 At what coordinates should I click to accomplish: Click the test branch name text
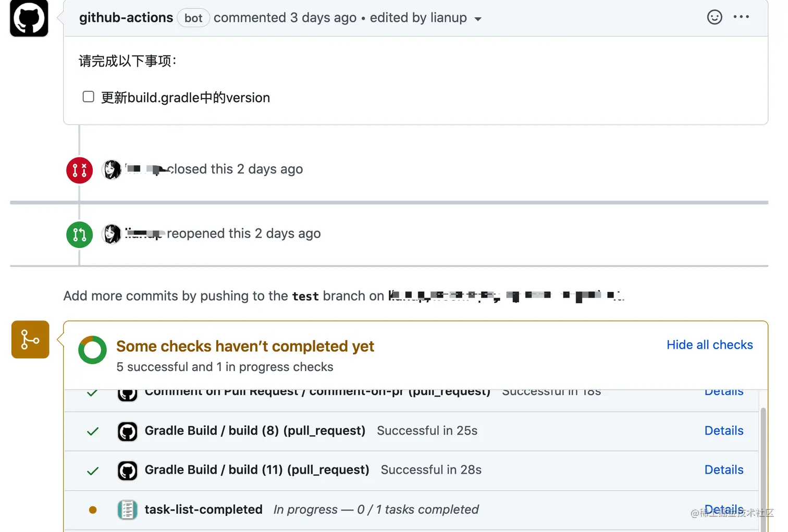pos(305,296)
